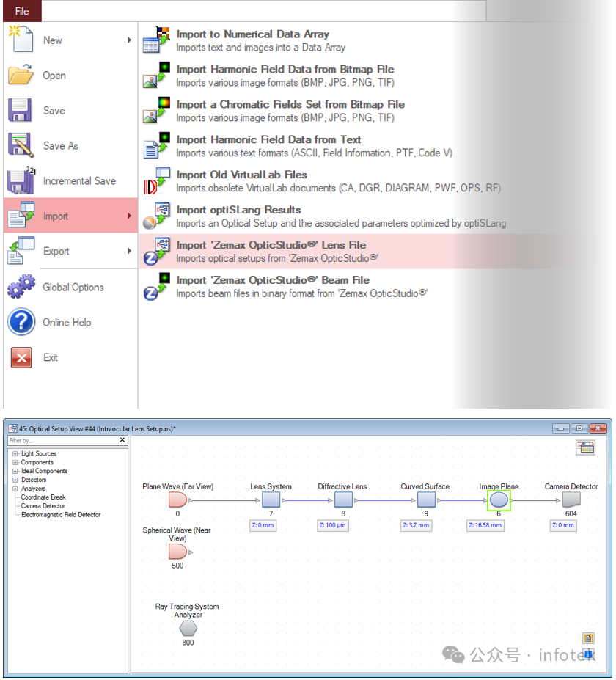The width and height of the screenshot is (616, 680).
Task: Click the Plane Wave (Far View) source element
Action: point(177,500)
